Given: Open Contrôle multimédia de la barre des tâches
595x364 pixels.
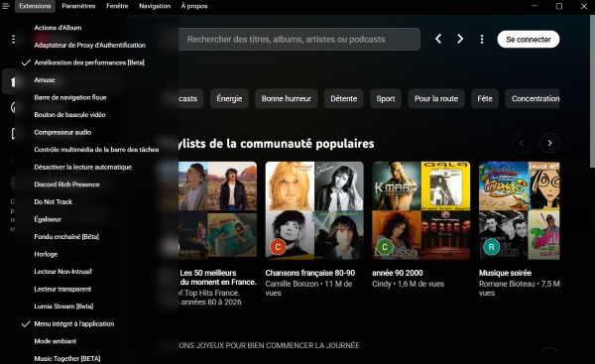Looking at the screenshot, I should pos(96,150).
